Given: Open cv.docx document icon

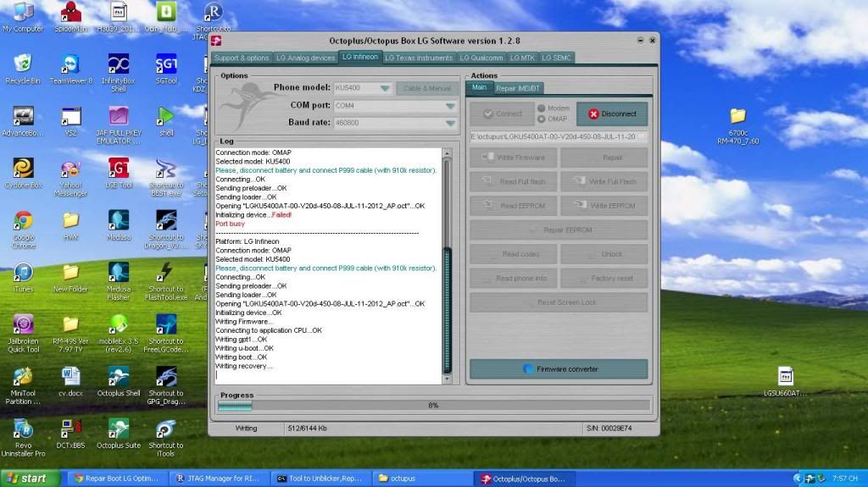Looking at the screenshot, I should click(x=71, y=382).
